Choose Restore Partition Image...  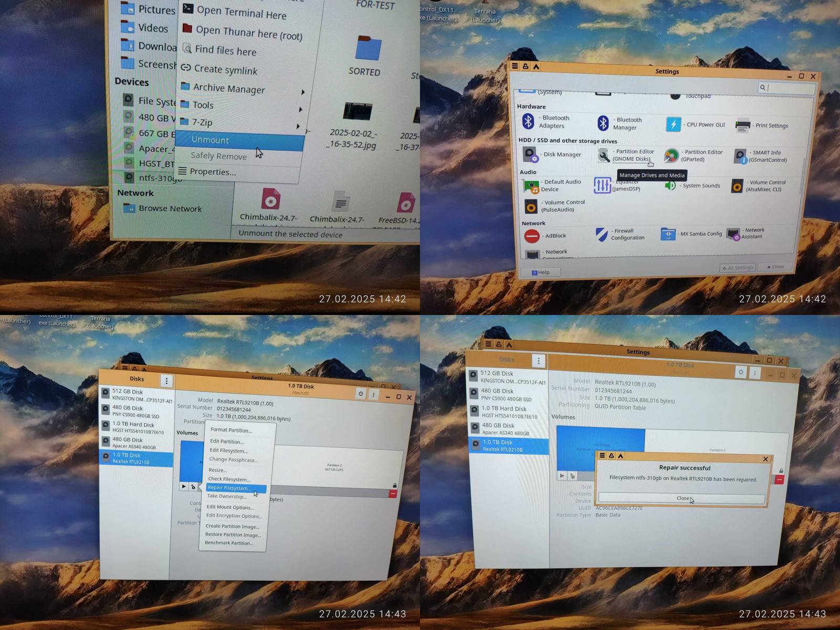[x=233, y=535]
